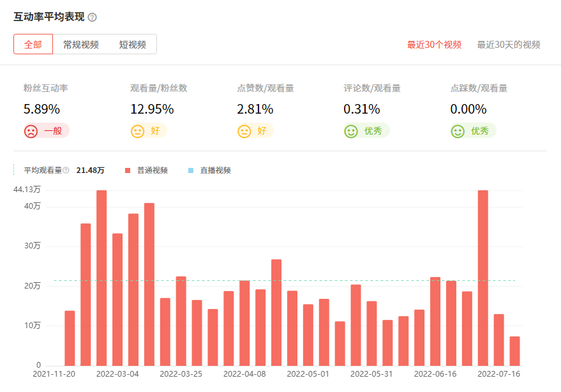Click green smiley badge under 点踩数/观看量
This screenshot has height=392, width=561.
[x=472, y=131]
